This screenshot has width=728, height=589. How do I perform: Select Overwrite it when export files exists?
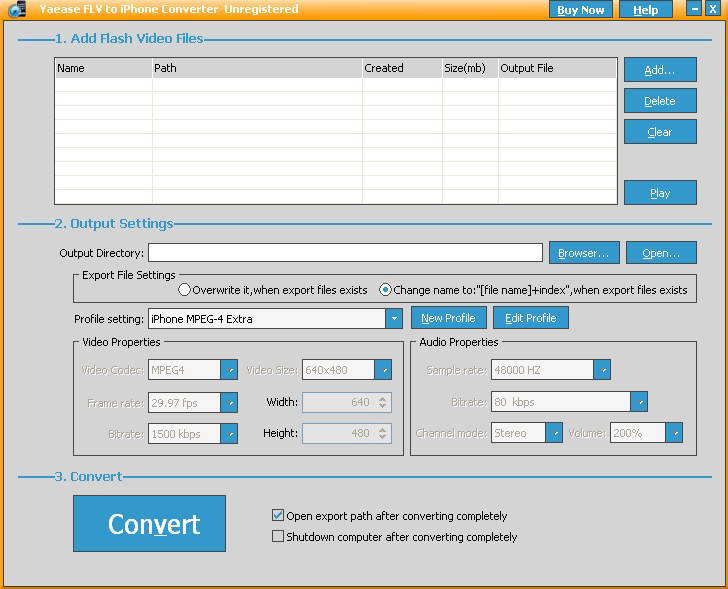[184, 290]
